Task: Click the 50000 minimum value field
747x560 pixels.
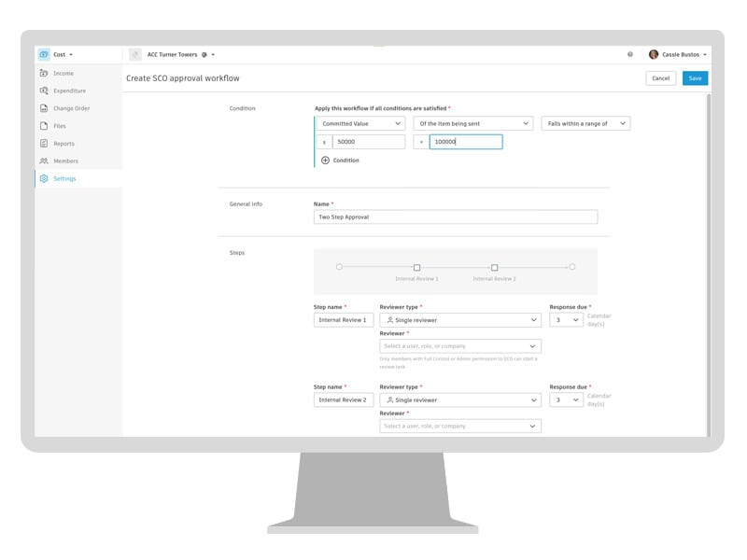Action: coord(368,142)
